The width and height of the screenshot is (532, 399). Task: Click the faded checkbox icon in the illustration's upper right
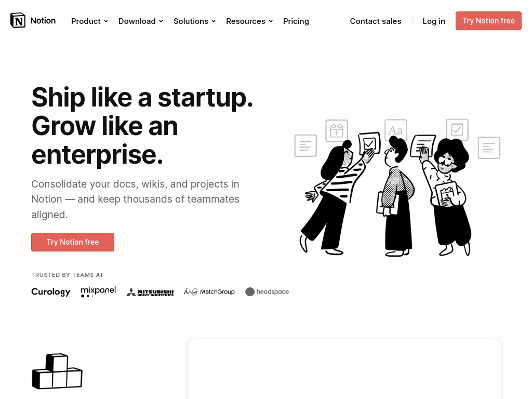click(x=457, y=129)
